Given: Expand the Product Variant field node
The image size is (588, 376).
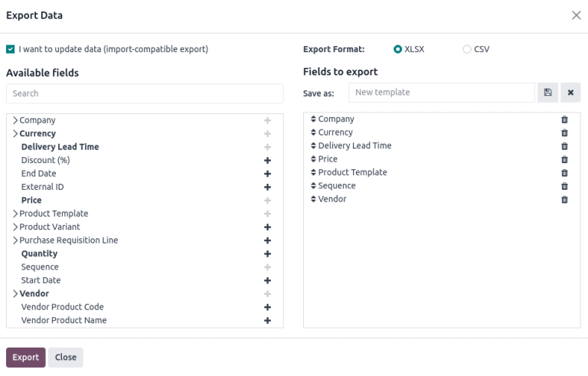Looking at the screenshot, I should pyautogui.click(x=15, y=227).
